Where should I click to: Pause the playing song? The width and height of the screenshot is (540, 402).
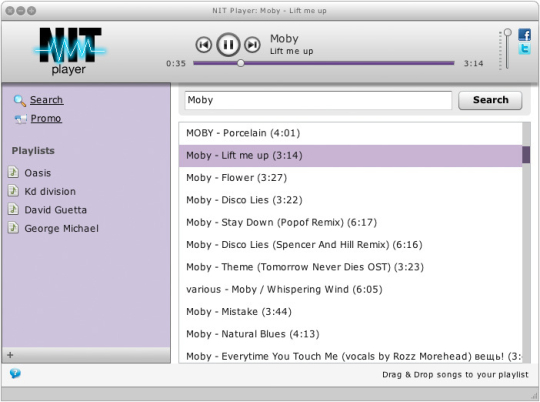(x=228, y=44)
